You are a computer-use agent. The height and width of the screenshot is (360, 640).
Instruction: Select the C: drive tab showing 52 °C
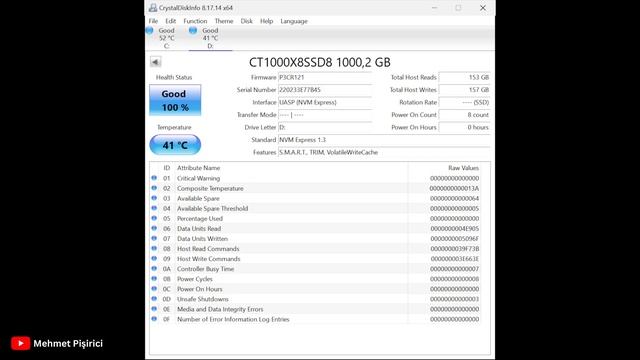pyautogui.click(x=166, y=38)
